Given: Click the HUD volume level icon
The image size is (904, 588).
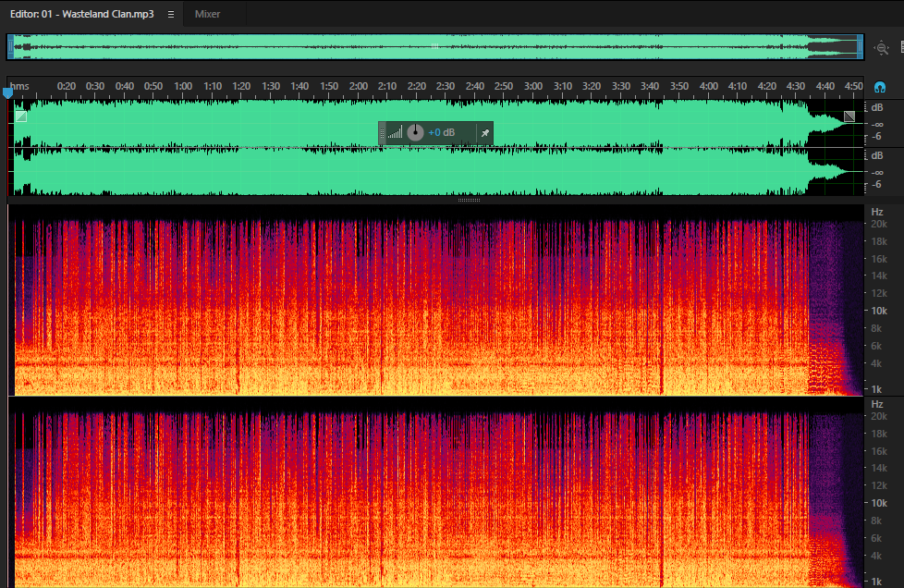Looking at the screenshot, I should pos(395,133).
